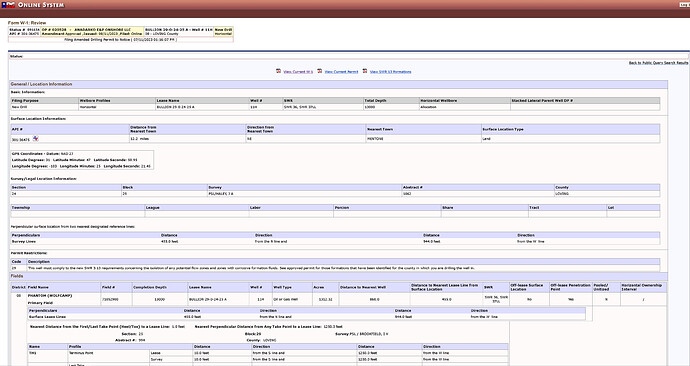Open PDF icon beside View Current W-1

[x=278, y=71]
